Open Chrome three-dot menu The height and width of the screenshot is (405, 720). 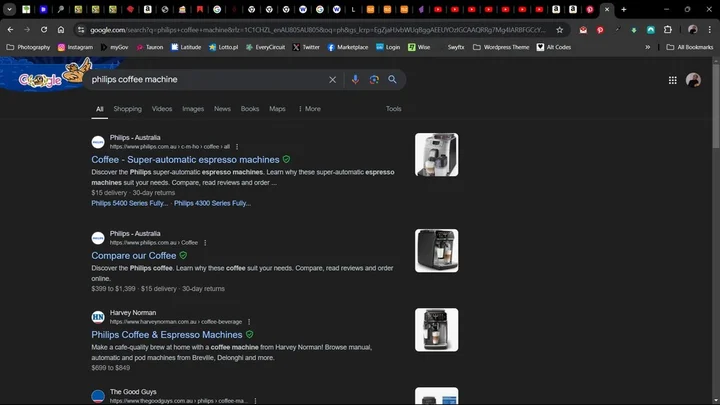709,30
